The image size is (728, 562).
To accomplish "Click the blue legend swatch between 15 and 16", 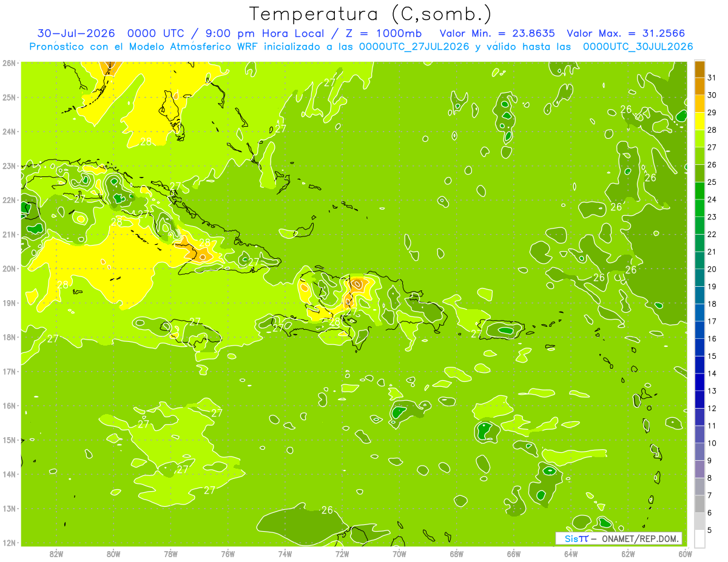I will click(x=699, y=347).
